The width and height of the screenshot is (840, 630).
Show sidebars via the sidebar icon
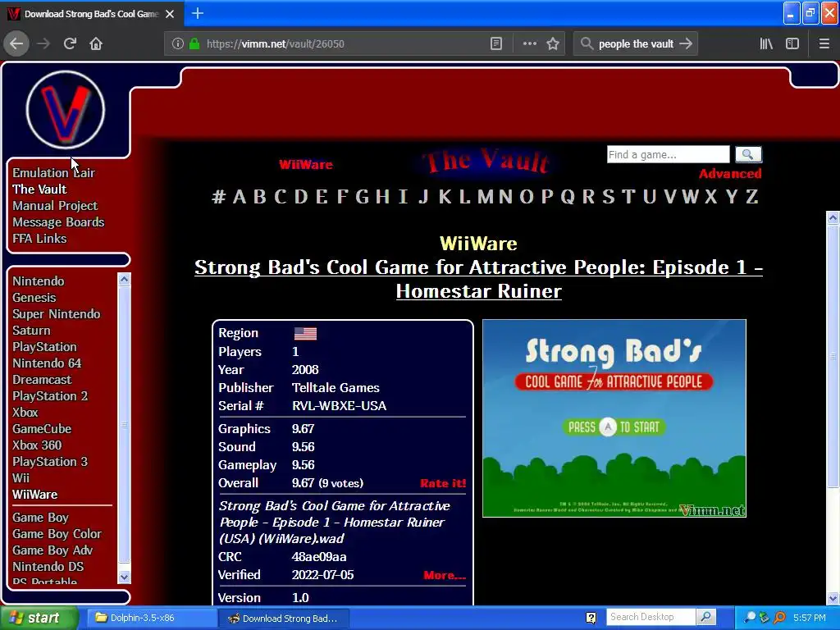tap(792, 44)
